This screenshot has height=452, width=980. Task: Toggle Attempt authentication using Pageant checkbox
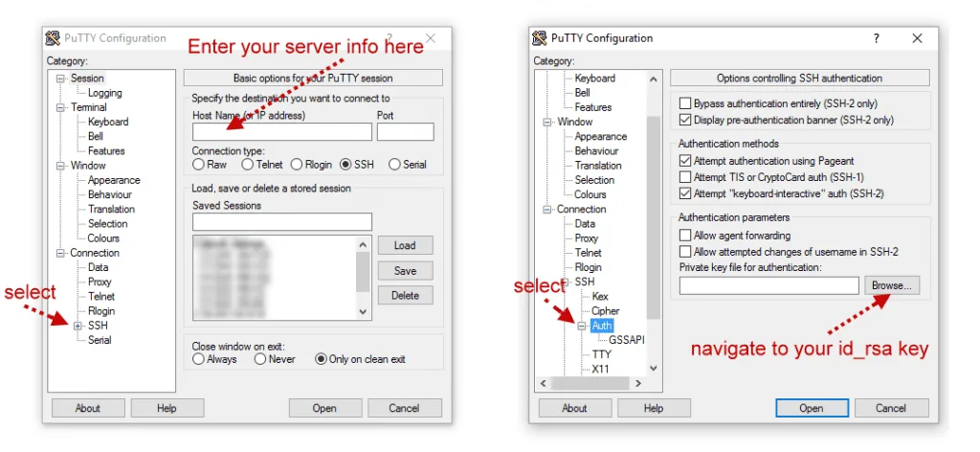coord(685,161)
